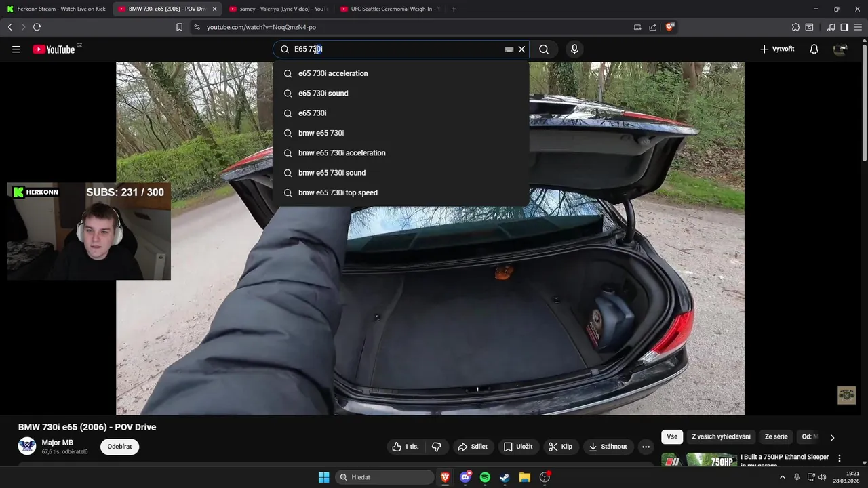This screenshot has height=488, width=868.
Task: Switch to samey - Valeriya tab
Action: click(x=278, y=9)
